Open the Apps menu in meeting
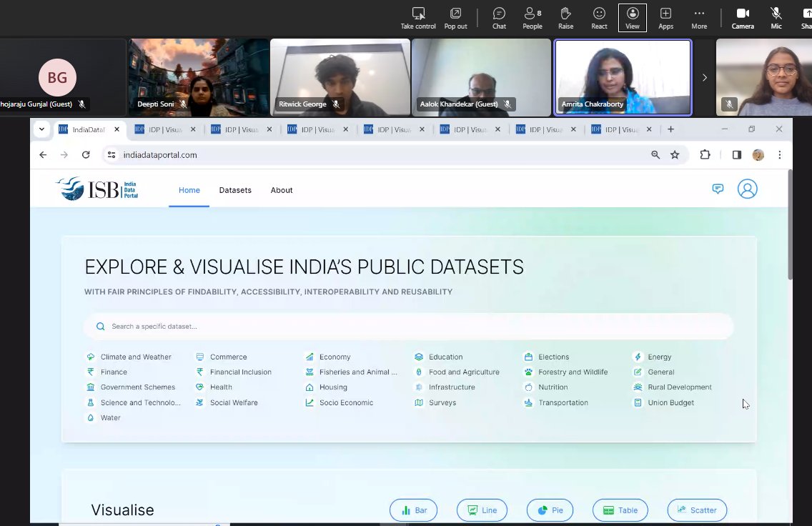Image resolution: width=812 pixels, height=526 pixels. [x=665, y=18]
